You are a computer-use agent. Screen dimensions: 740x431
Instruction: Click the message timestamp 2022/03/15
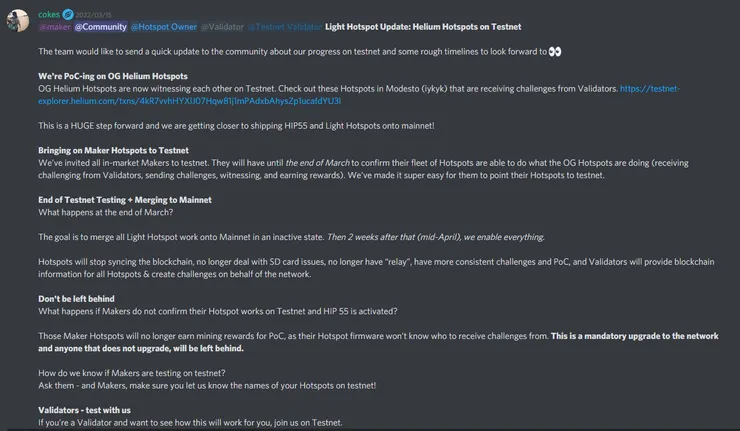pos(95,15)
